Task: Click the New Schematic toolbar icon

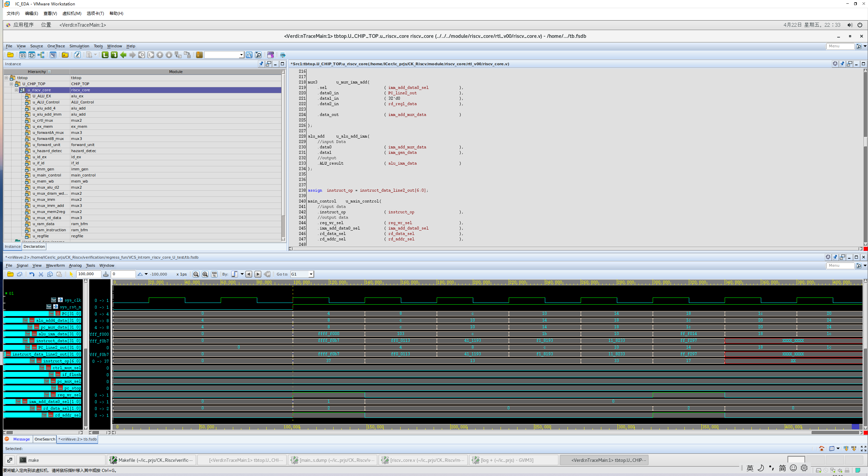Action: point(31,55)
